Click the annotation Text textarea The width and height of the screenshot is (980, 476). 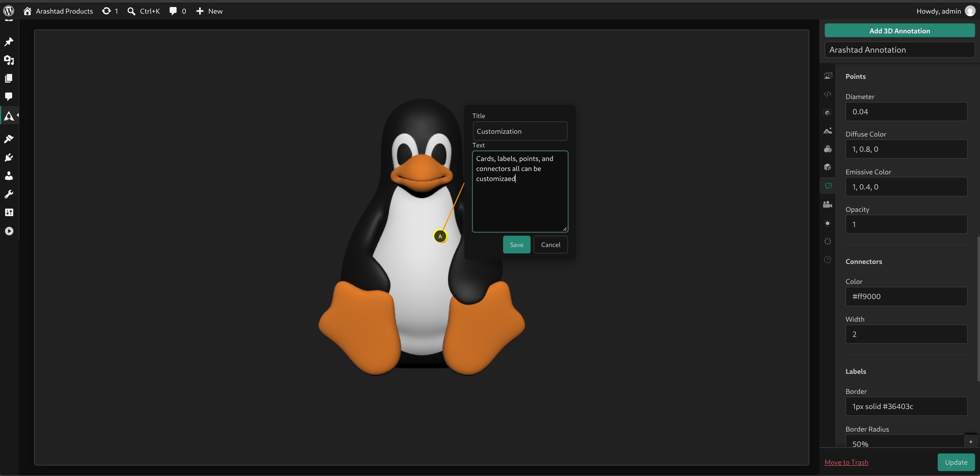coord(520,191)
